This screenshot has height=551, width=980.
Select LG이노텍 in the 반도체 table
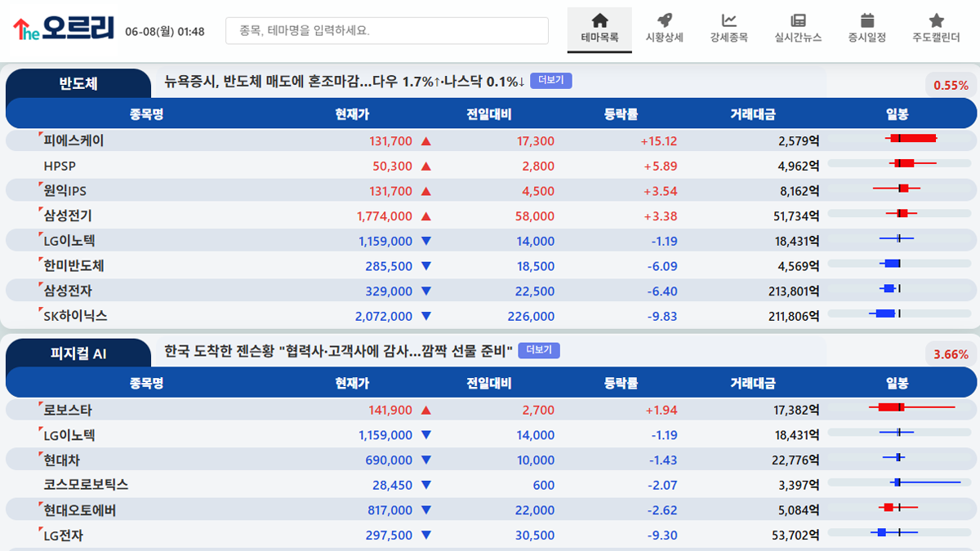coord(69,241)
